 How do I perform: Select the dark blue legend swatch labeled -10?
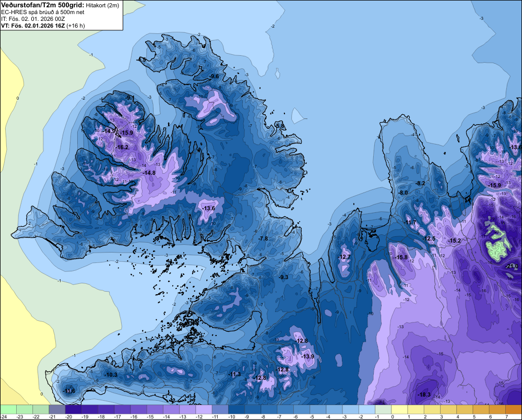coord(236,409)
